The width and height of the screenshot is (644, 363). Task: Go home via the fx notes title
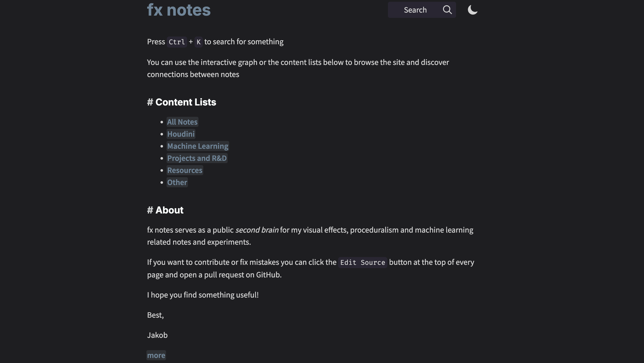point(179,10)
